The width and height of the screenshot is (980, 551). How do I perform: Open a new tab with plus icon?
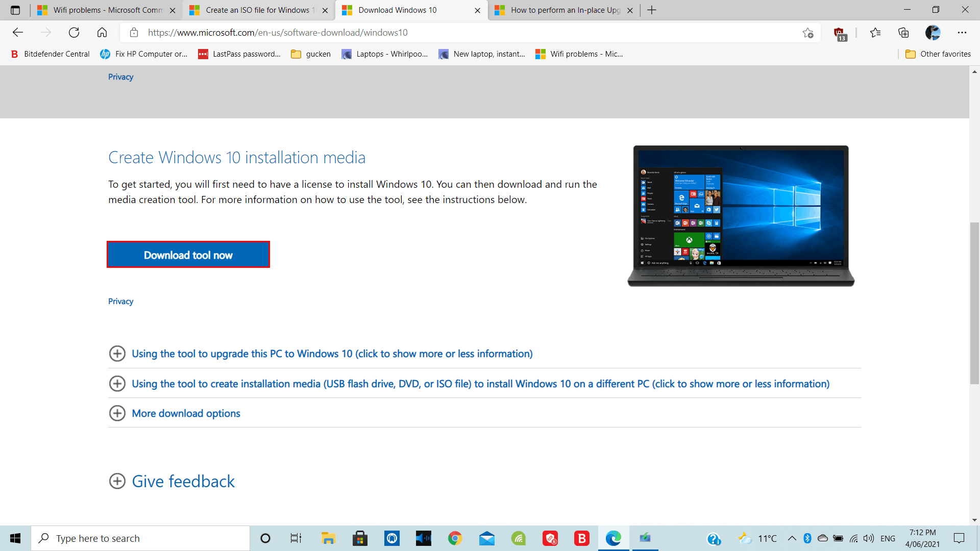652,10
